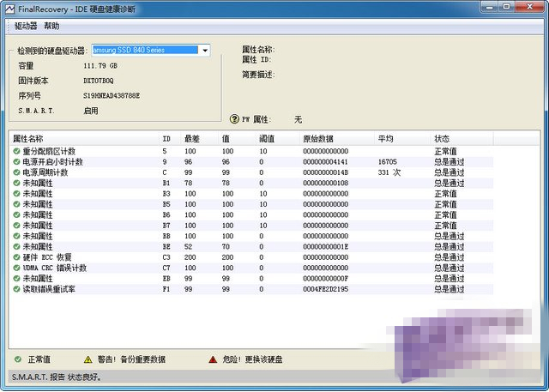Open the 帮助 menu

pyautogui.click(x=51, y=26)
